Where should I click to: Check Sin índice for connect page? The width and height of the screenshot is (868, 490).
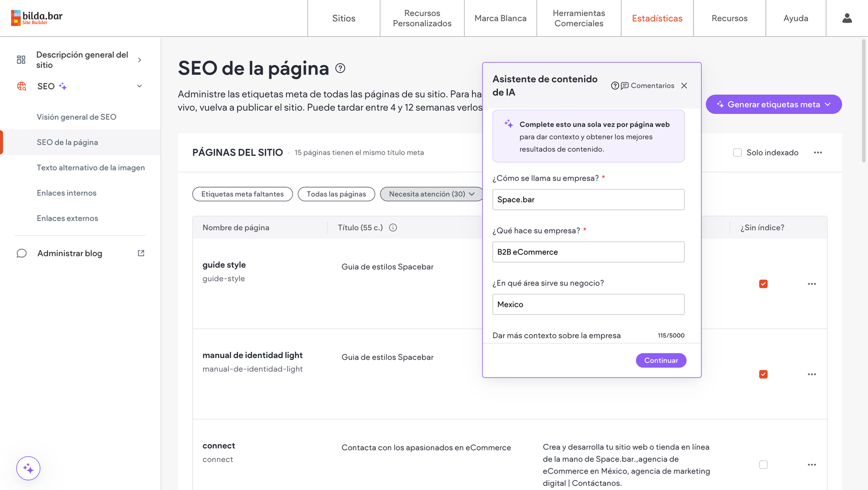coord(763,465)
